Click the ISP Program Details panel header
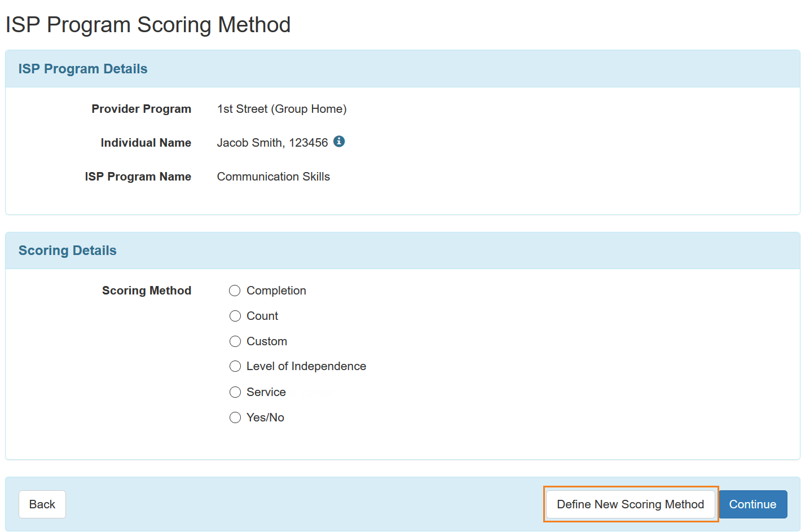This screenshot has width=801, height=532. [x=83, y=69]
